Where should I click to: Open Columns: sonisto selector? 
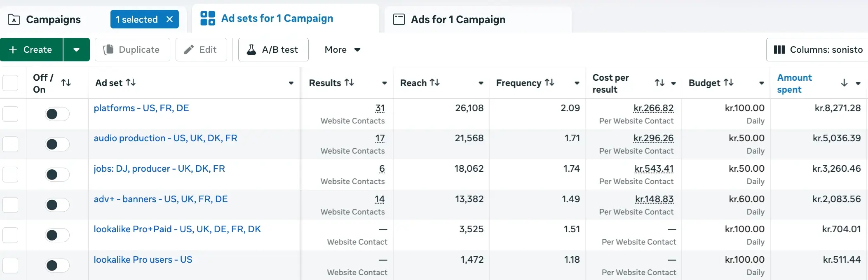click(817, 50)
